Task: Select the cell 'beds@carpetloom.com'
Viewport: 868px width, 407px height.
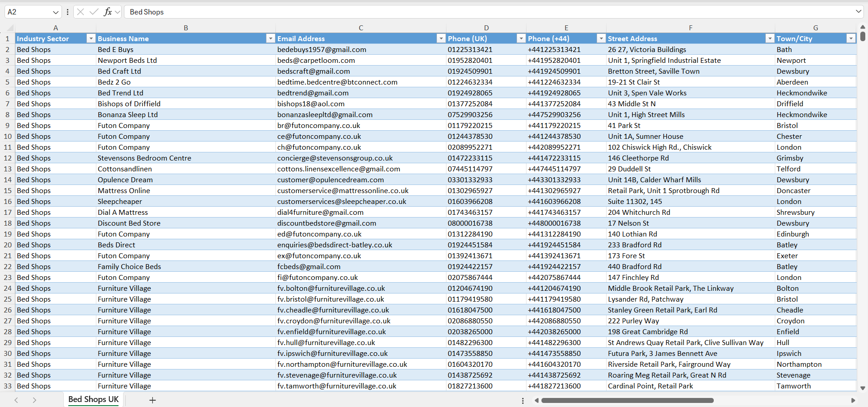Action: tap(361, 60)
